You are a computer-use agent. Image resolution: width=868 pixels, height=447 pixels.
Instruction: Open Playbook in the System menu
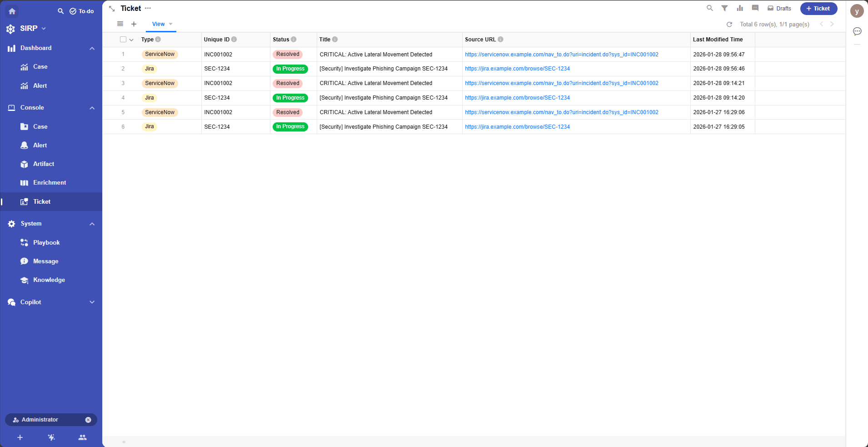pyautogui.click(x=46, y=242)
